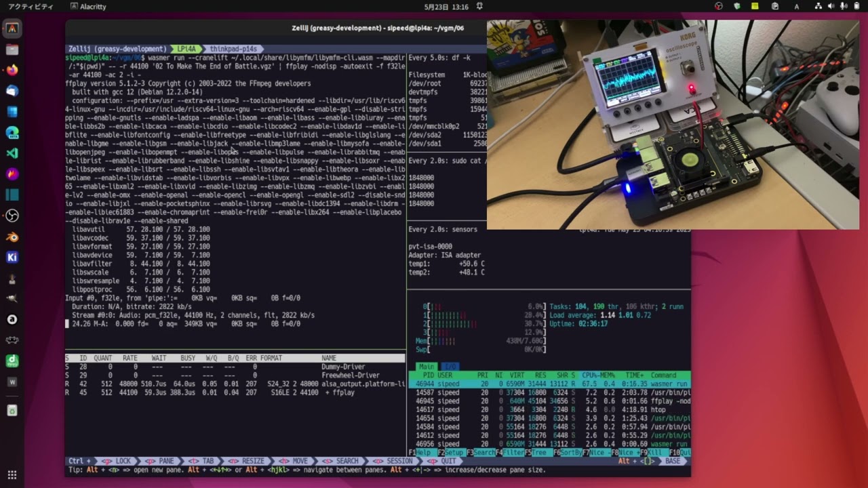Open Thunderbird mail from the dock
868x488 pixels.
pos(12,91)
